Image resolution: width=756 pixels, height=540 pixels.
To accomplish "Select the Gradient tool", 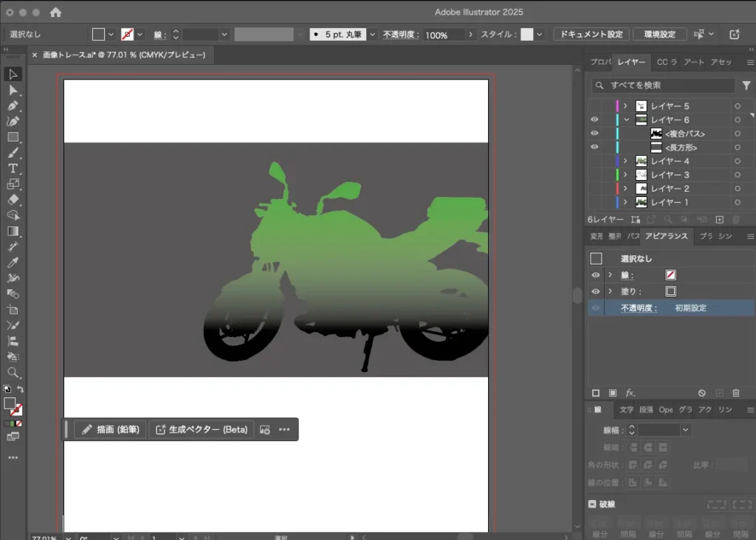I will (13, 231).
